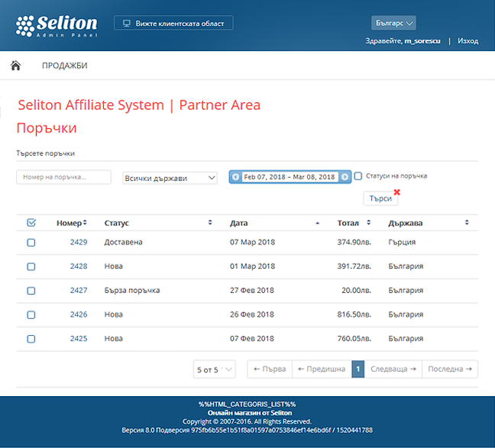Enable the Статуси на поръчка checkbox
Screen dimensions: 495x448
pos(358,176)
